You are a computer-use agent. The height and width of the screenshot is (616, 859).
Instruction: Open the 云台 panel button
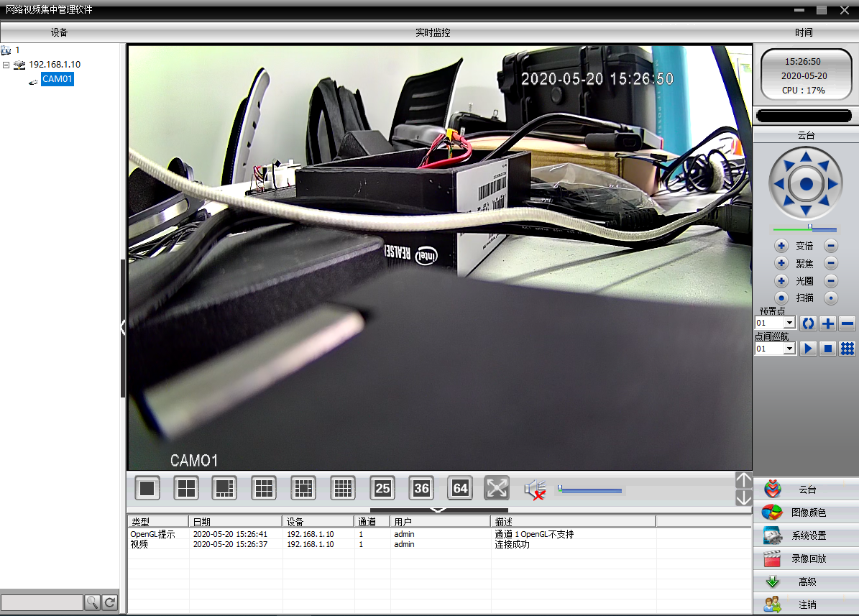click(x=806, y=489)
